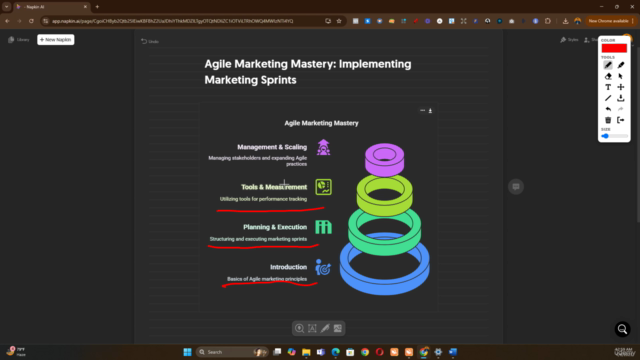This screenshot has height=360, width=640.
Task: Click the image icon in bottom toolbar
Action: [x=338, y=328]
